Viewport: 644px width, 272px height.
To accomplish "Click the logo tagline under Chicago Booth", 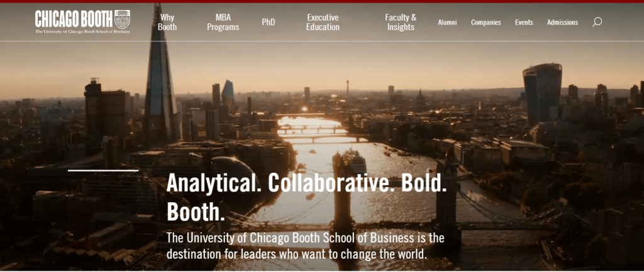I will (82, 31).
